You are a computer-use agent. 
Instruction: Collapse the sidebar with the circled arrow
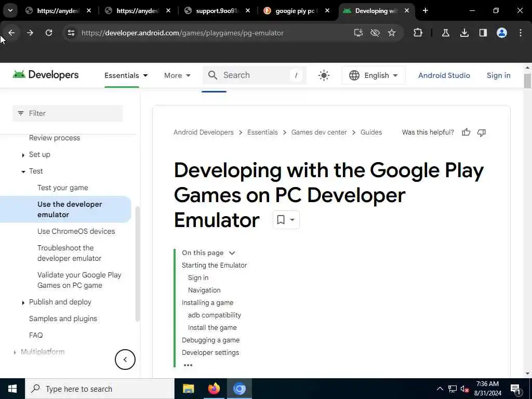125,360
